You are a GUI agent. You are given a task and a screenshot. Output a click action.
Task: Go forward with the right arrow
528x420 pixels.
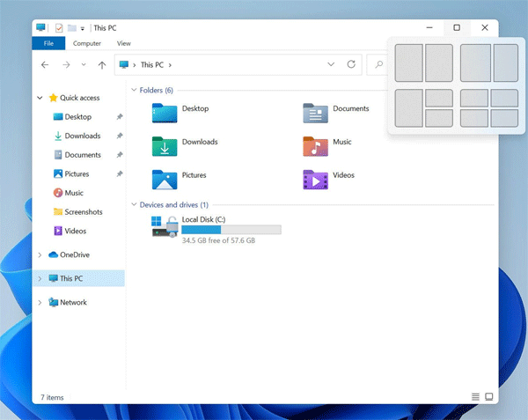[x=66, y=64]
